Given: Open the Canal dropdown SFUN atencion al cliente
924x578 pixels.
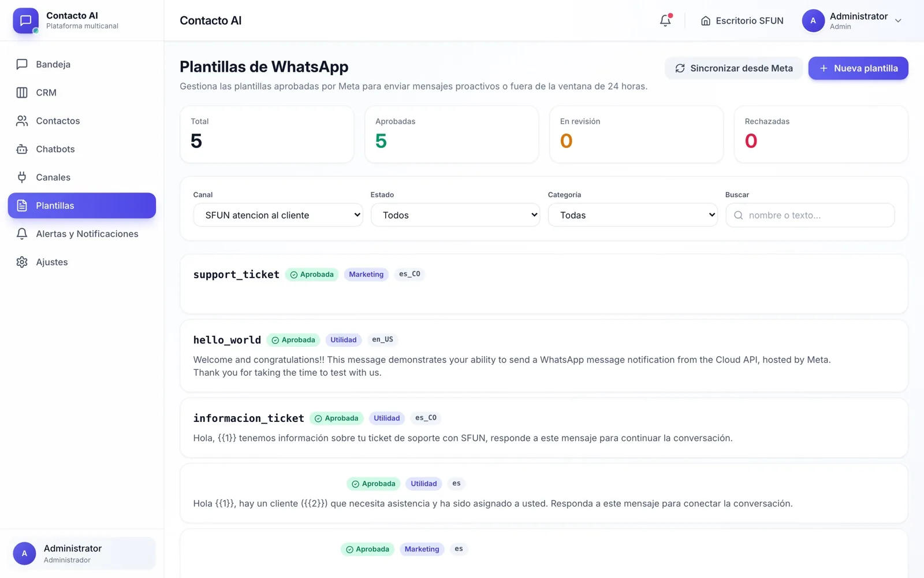Looking at the screenshot, I should pos(278,215).
